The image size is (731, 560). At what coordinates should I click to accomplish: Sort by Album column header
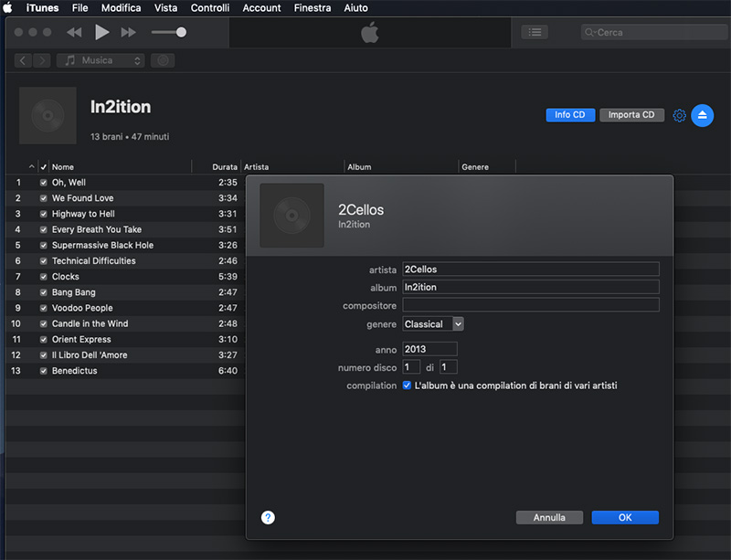(x=359, y=167)
